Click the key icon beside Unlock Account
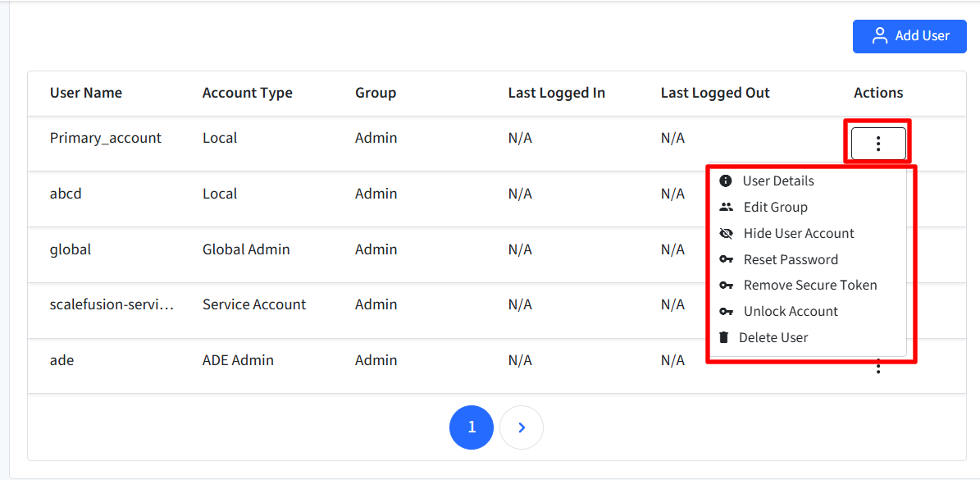Screen dimensions: 980x480 [x=727, y=311]
